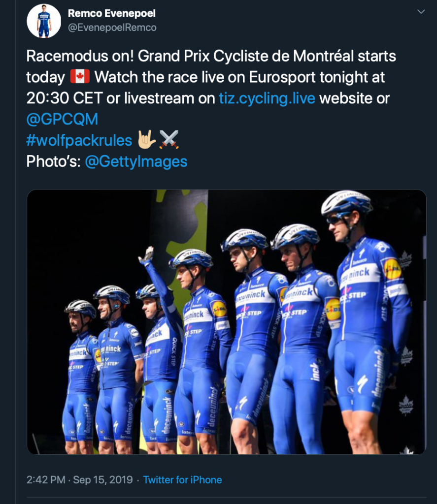
Task: Open the 2:42 PM tweet timestamp
Action: click(45, 480)
